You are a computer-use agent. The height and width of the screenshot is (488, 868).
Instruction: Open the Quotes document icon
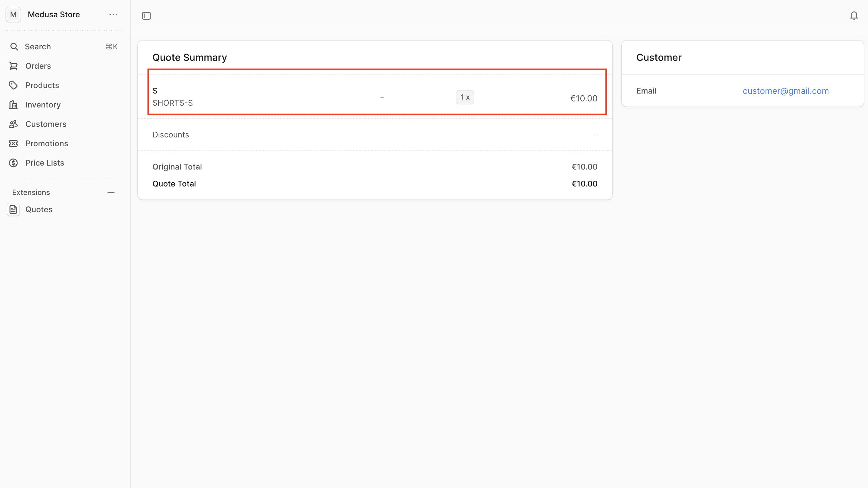point(14,209)
